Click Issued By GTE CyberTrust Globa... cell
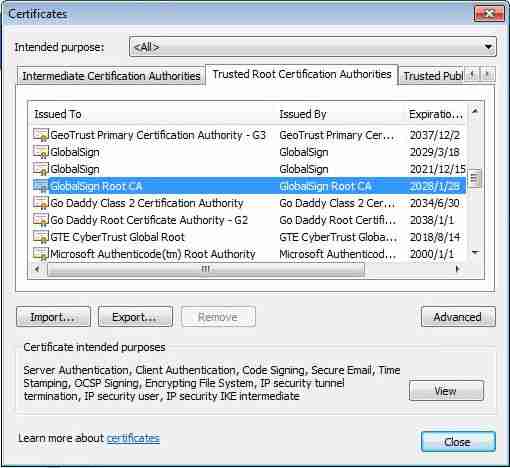Screen dimensions: 510x468 (338, 237)
